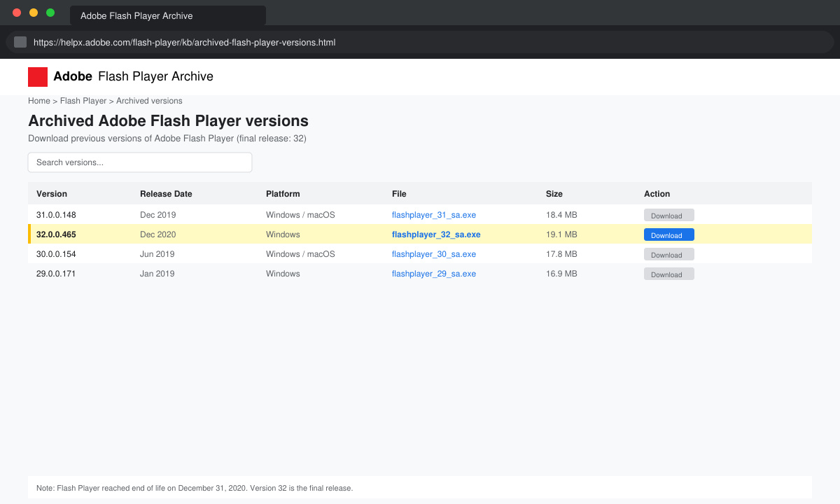Click the Archived versions breadcrumb
The height and width of the screenshot is (504, 840).
(149, 101)
